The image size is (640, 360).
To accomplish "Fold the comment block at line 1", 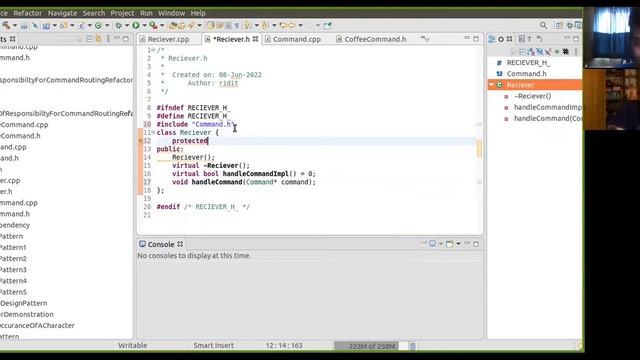I will (153, 50).
